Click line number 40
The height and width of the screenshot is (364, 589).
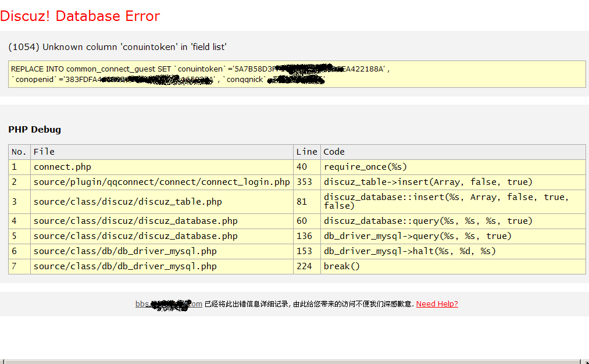307,167
